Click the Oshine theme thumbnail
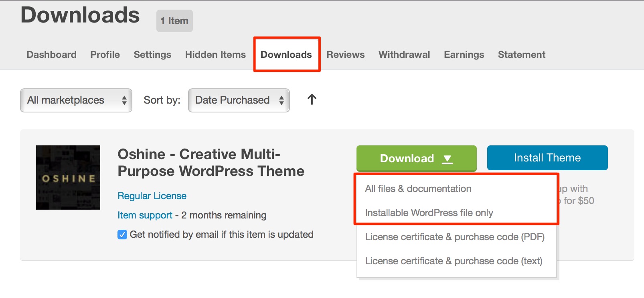 pyautogui.click(x=68, y=178)
